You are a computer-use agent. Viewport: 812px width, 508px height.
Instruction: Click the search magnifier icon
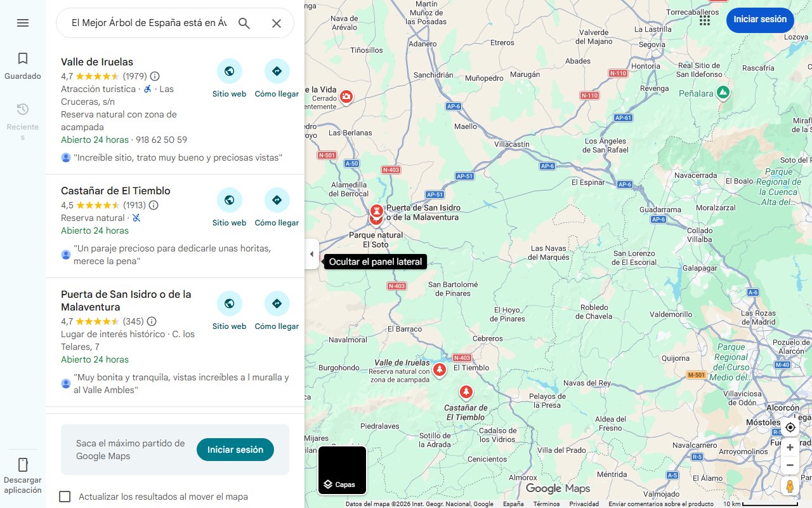point(244,23)
